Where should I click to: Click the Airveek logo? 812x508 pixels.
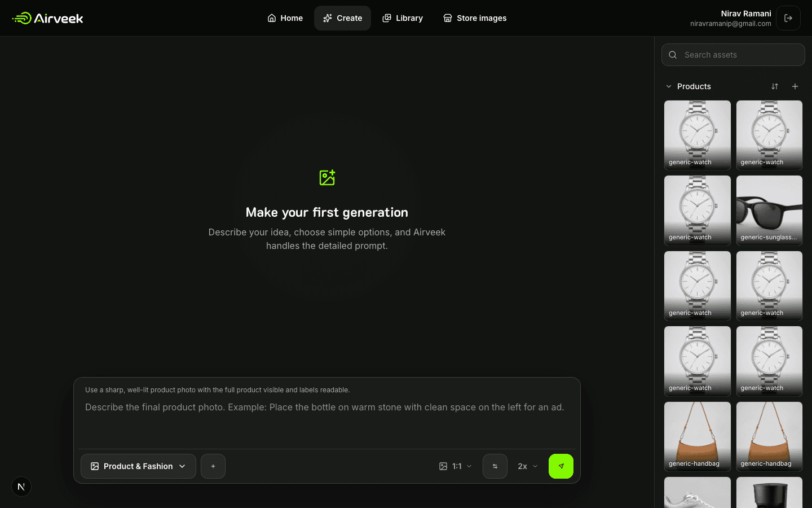pos(48,18)
